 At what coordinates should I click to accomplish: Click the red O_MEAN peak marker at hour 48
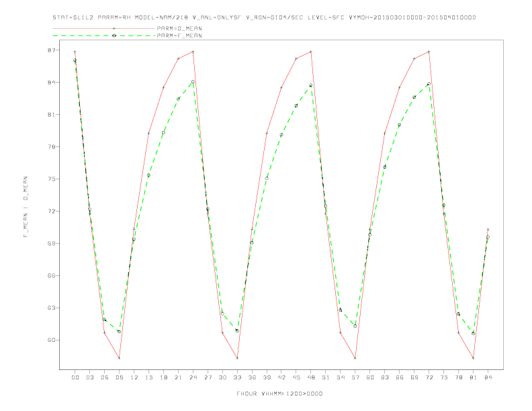311,52
